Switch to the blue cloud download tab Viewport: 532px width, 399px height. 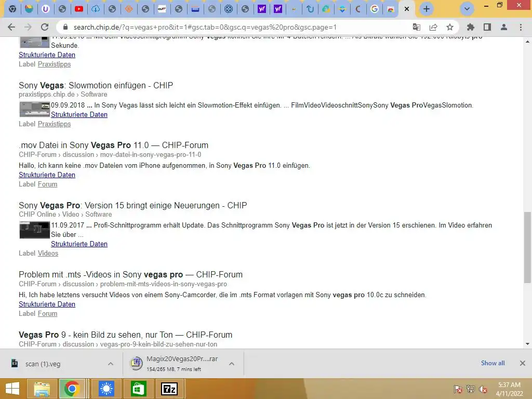(x=96, y=9)
